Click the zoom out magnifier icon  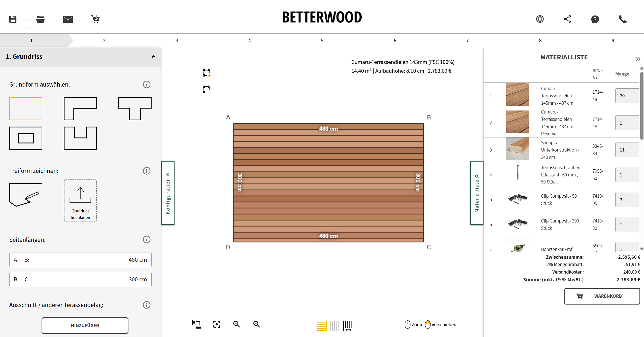[x=236, y=324]
